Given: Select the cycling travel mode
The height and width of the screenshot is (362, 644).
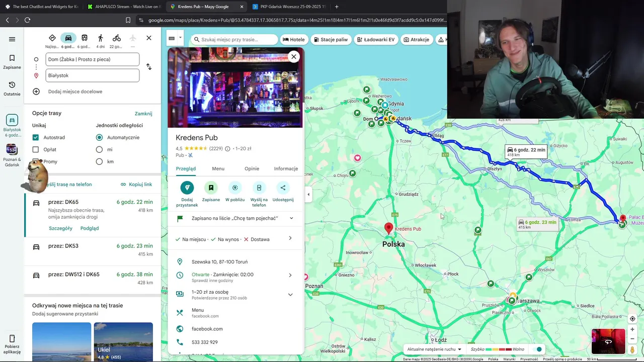Looking at the screenshot, I should pos(117,38).
